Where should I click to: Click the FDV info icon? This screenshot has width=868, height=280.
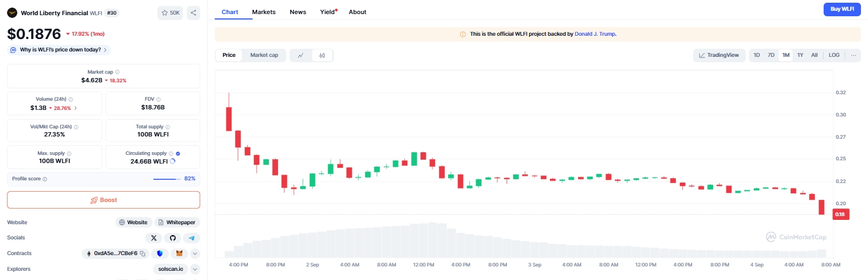pos(159,100)
